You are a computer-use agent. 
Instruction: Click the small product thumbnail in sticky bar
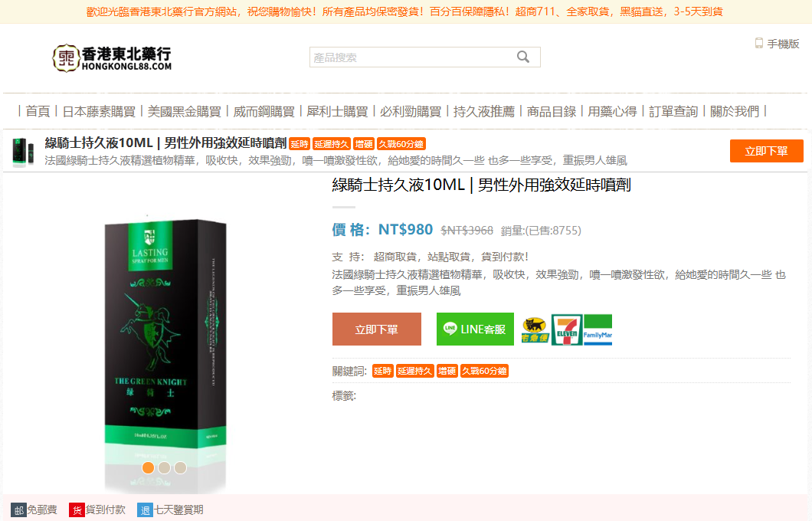coord(23,152)
